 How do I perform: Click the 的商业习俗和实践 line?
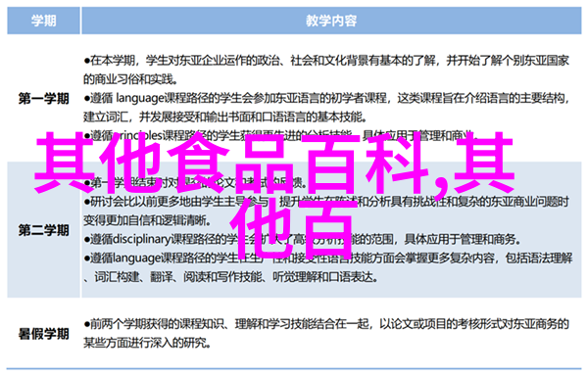coord(130,79)
